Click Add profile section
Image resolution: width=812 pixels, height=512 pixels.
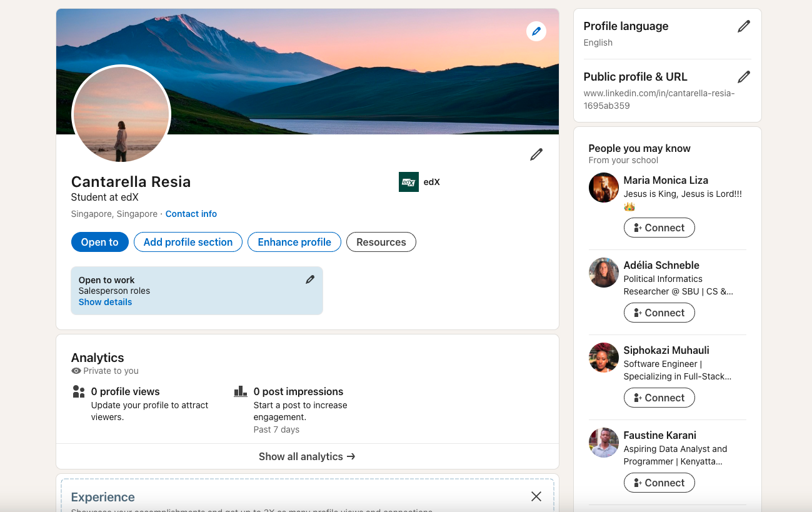(x=188, y=242)
